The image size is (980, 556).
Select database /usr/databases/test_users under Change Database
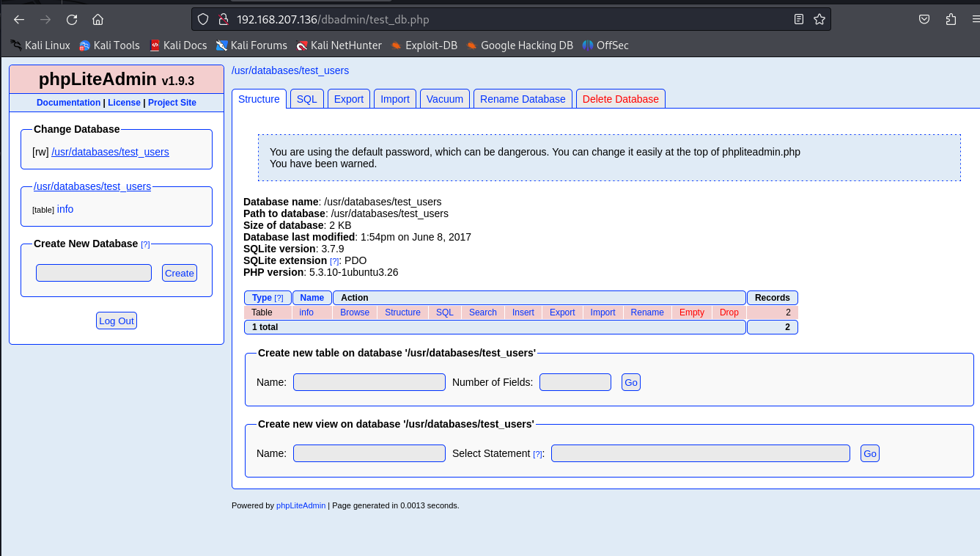(110, 152)
